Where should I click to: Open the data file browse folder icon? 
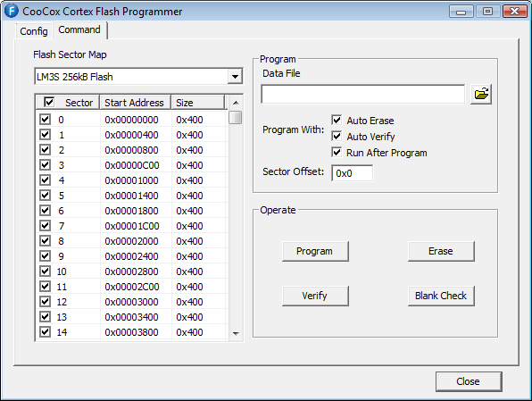[x=481, y=94]
